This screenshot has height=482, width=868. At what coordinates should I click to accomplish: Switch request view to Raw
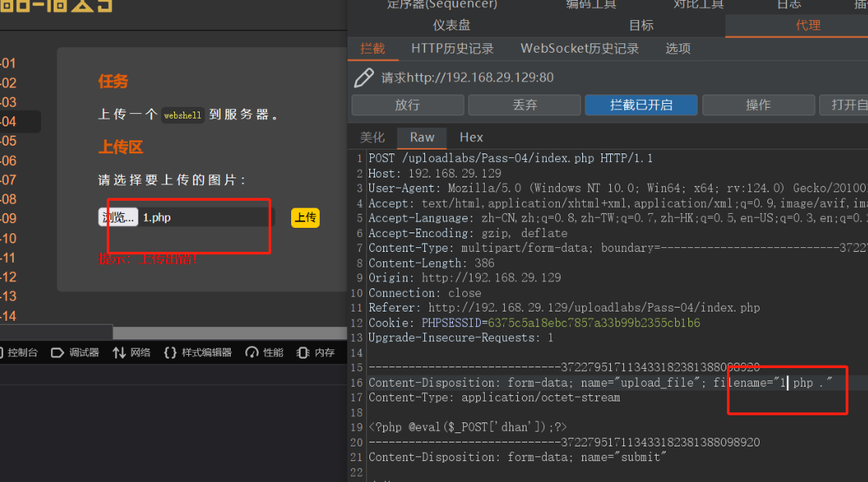(x=422, y=137)
